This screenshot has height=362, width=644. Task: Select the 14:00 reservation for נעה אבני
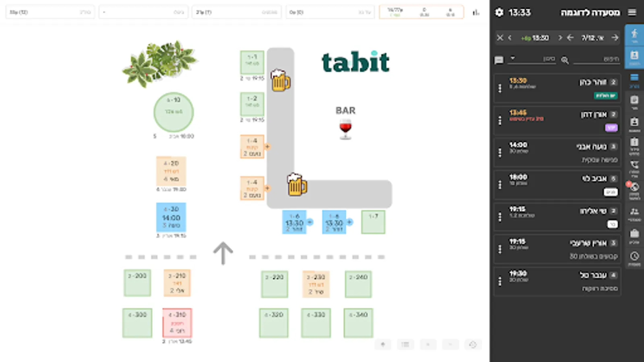click(557, 152)
